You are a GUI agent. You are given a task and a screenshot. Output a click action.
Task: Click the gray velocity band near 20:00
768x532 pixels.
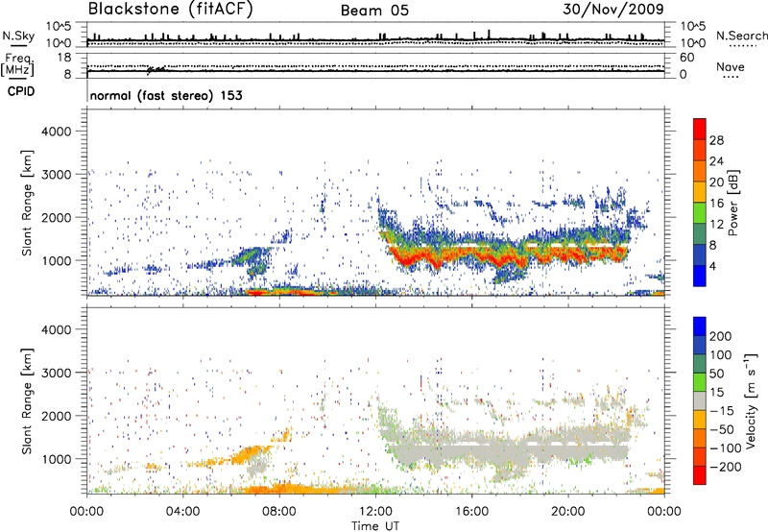(x=568, y=450)
